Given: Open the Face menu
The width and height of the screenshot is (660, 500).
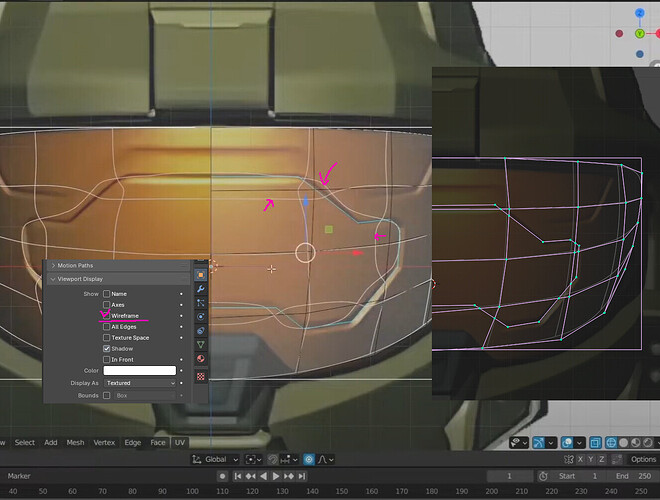Looking at the screenshot, I should click(158, 442).
